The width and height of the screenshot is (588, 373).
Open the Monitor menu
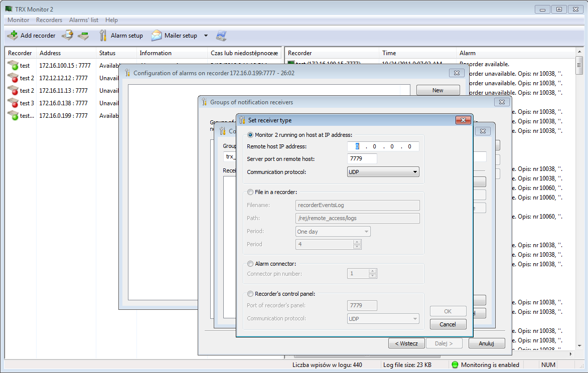click(x=19, y=20)
